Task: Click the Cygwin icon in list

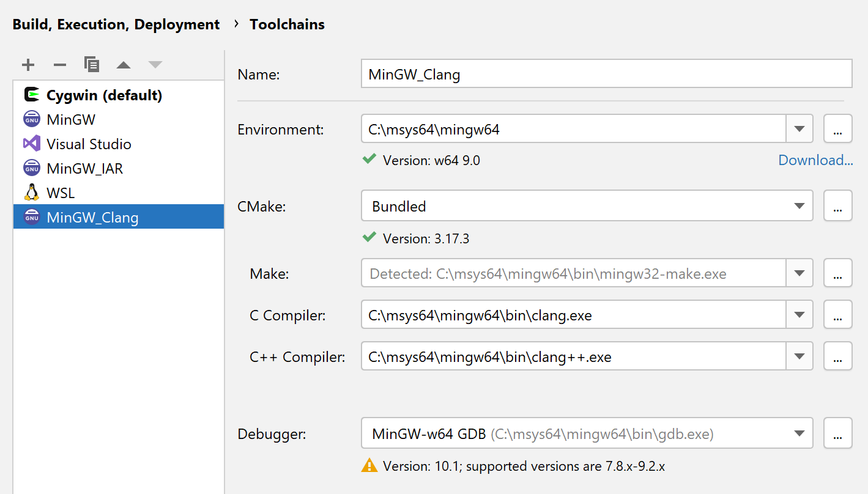Action: pos(31,95)
